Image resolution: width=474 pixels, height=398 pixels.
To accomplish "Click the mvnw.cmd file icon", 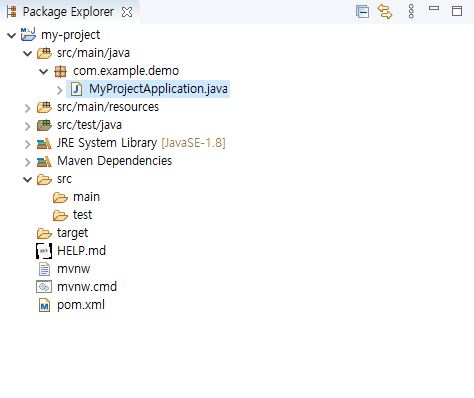I will [44, 287].
